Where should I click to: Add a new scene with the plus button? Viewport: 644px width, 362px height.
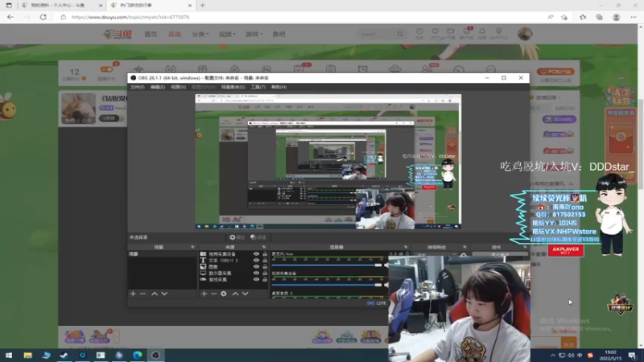(133, 294)
